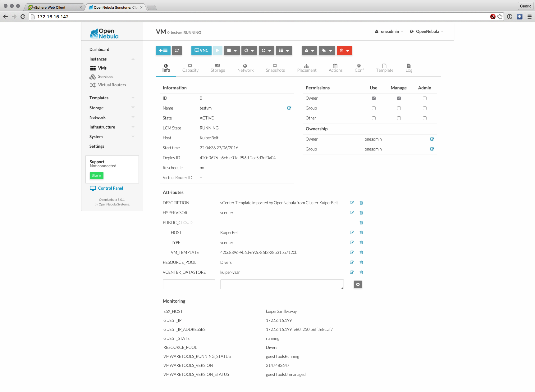
Task: Switch to the Snapshots tab
Action: pyautogui.click(x=275, y=68)
